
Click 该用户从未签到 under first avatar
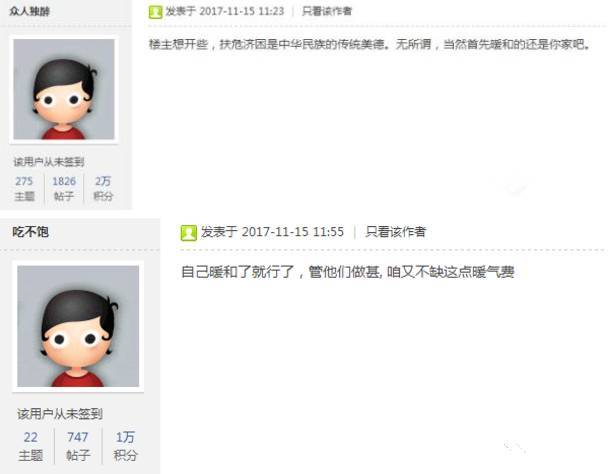click(49, 162)
